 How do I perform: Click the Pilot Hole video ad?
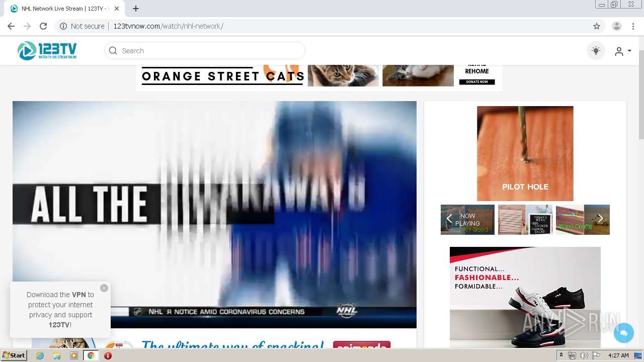point(525,153)
